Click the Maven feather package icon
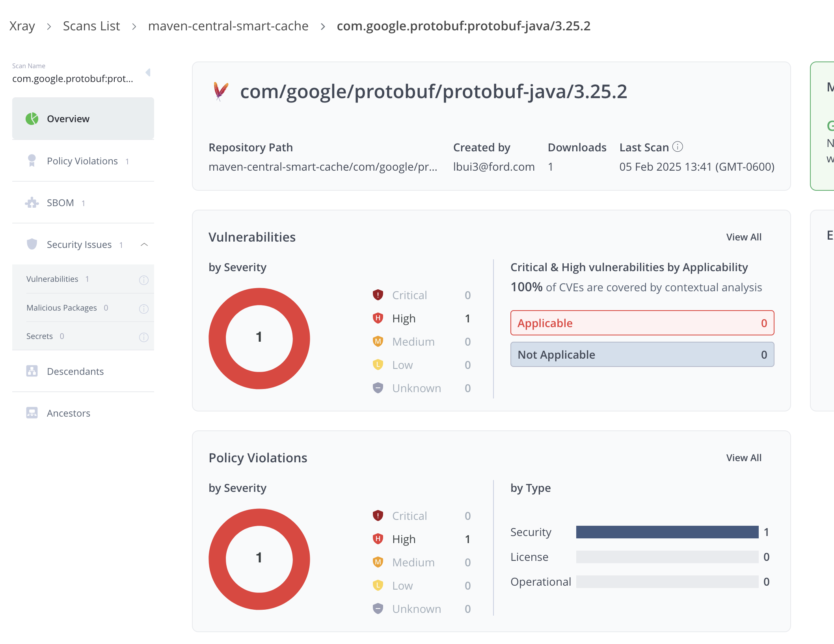 coord(221,91)
